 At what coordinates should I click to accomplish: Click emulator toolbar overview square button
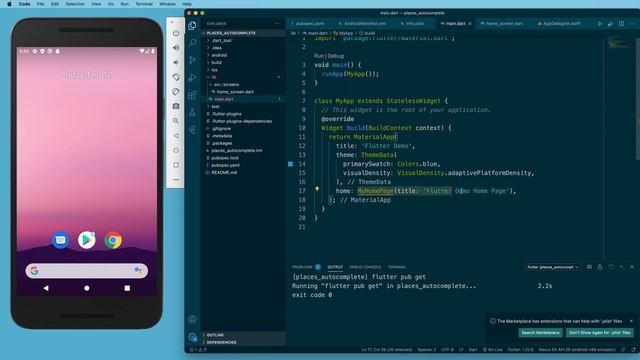coord(176,165)
